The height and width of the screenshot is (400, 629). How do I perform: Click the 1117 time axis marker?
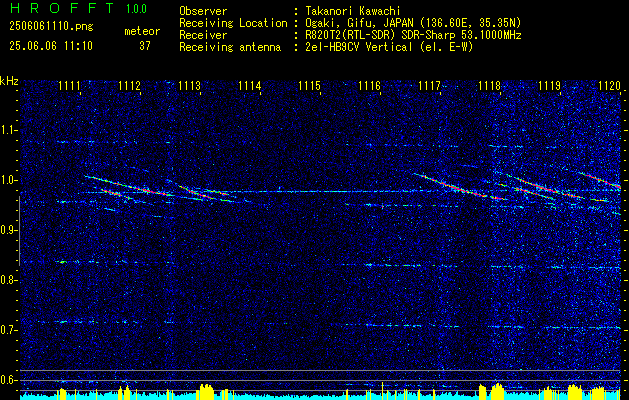tap(429, 86)
